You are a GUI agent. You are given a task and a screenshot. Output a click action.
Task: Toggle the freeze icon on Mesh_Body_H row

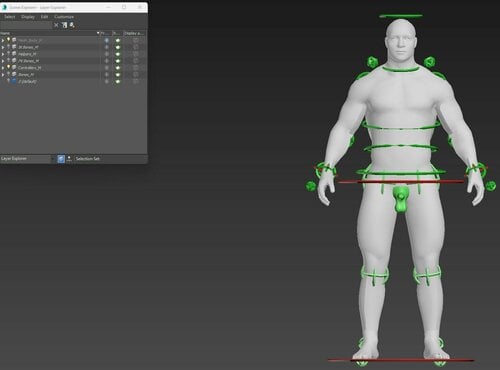click(107, 40)
